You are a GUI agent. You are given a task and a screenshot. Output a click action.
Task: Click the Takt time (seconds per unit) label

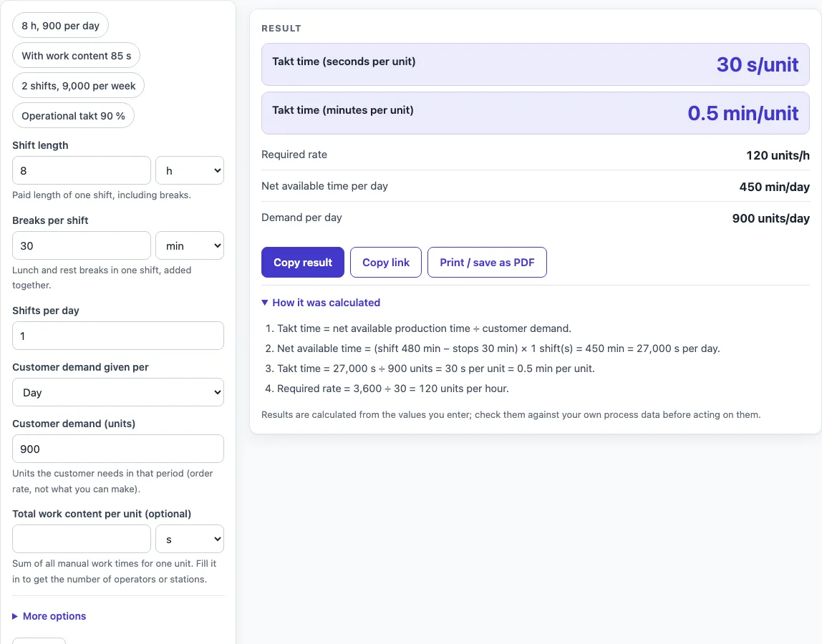click(x=344, y=62)
